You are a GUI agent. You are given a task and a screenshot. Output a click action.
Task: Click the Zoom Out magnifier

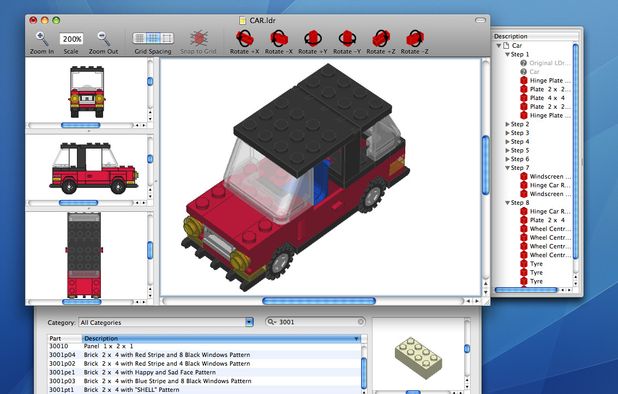pyautogui.click(x=103, y=39)
